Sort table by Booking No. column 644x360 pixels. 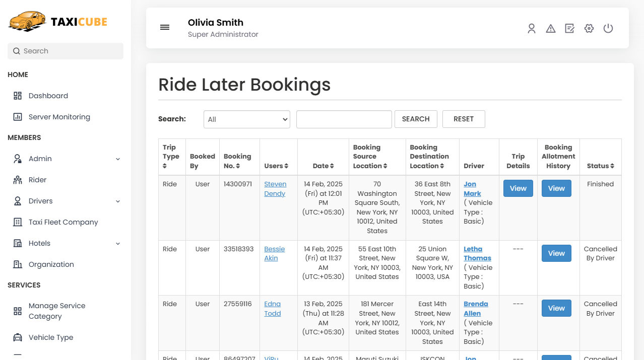[237, 166]
